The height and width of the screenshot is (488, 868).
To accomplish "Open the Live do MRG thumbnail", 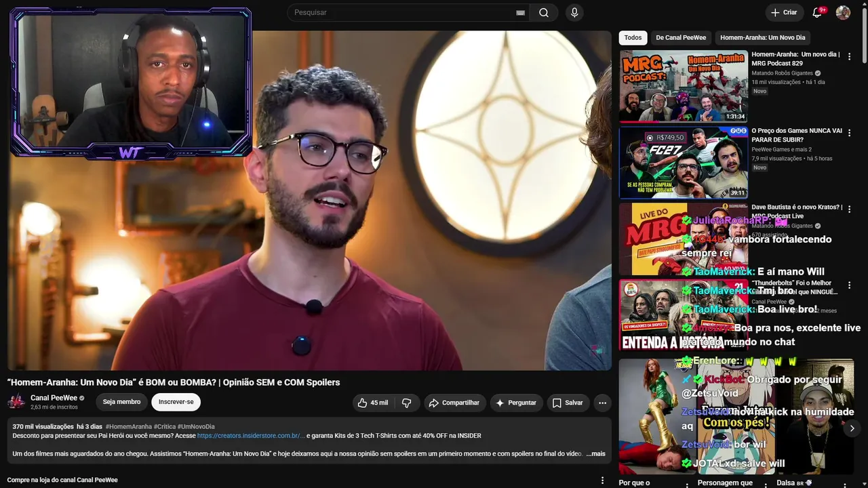I will tap(684, 239).
